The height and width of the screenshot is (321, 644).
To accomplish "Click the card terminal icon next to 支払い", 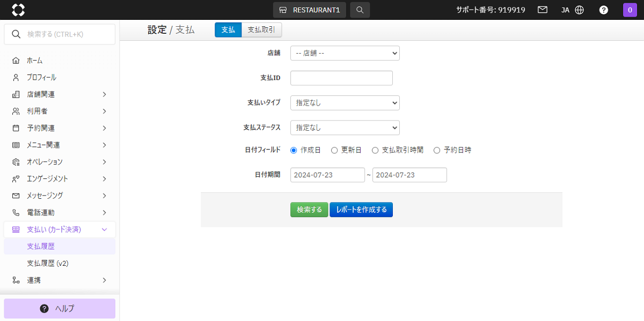I will pyautogui.click(x=16, y=229).
